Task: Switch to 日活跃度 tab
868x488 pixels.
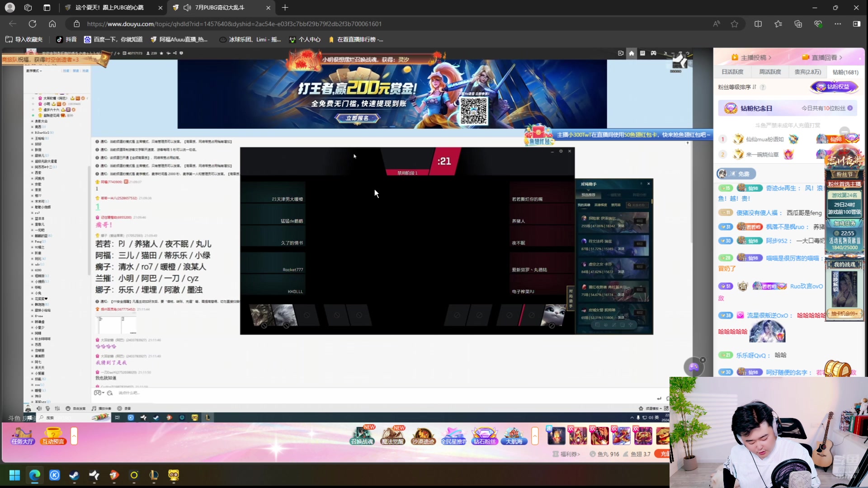Action: (x=732, y=72)
